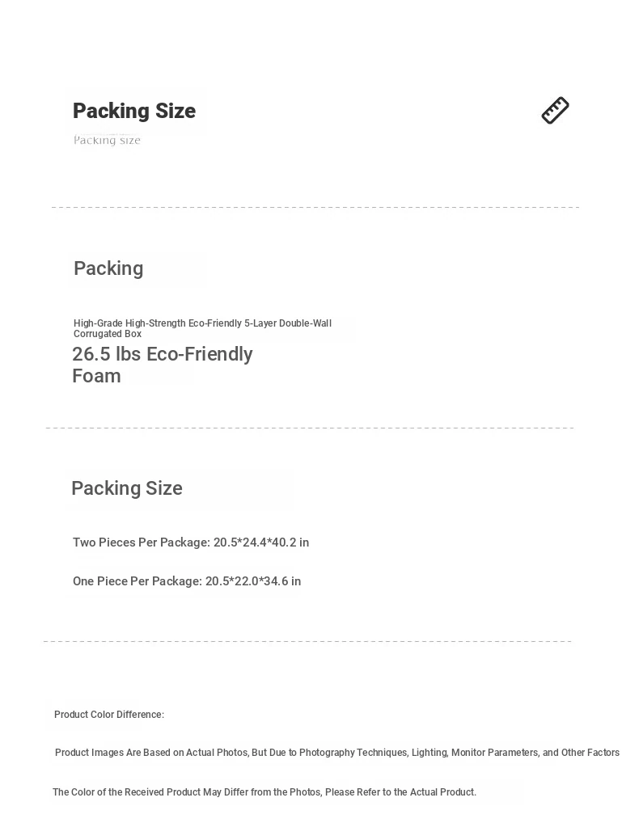Click the dashed divider above Product Color Difference
The width and height of the screenshot is (639, 840).
click(x=307, y=641)
